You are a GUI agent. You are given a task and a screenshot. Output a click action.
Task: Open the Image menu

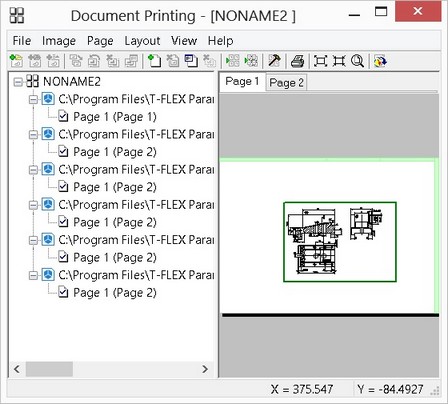click(x=59, y=41)
